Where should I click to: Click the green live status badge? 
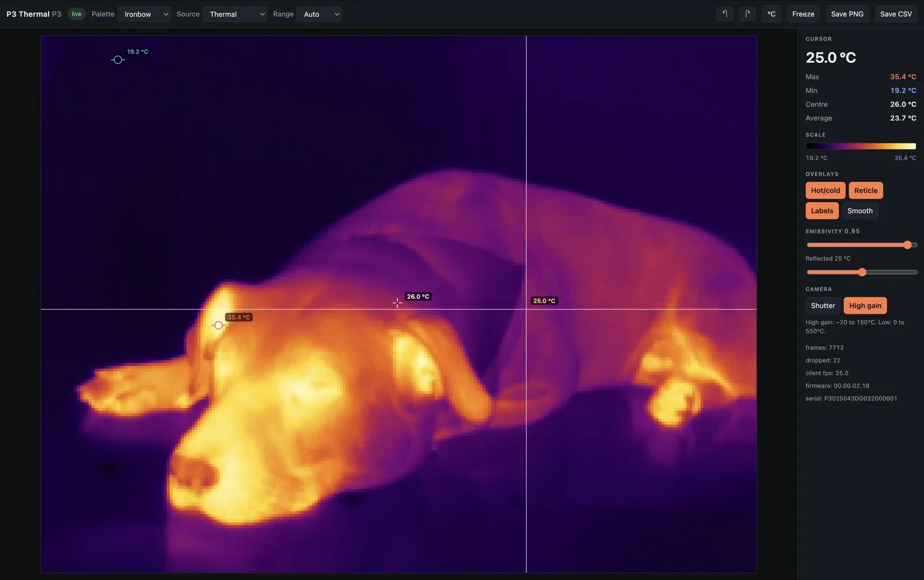point(76,14)
